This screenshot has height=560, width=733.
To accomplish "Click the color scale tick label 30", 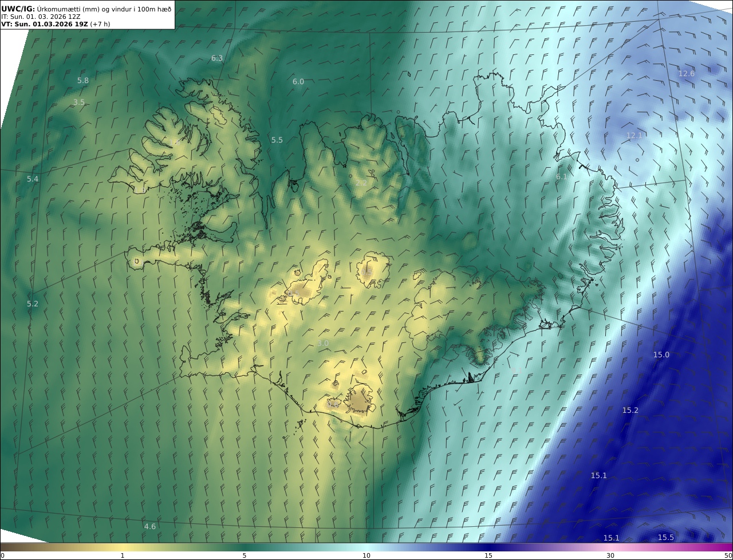I will click(x=610, y=556).
